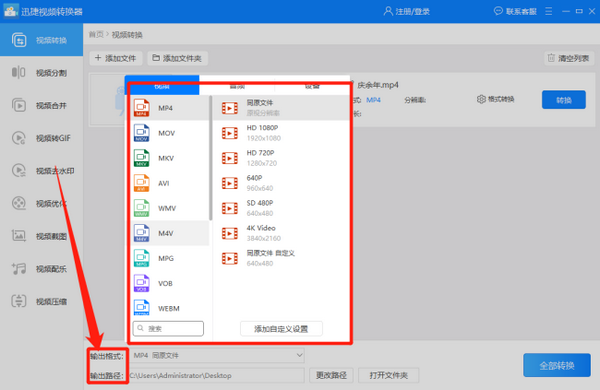Screen dimensions: 600x390
Task: Choose the 640P film icon
Action: pos(230,183)
